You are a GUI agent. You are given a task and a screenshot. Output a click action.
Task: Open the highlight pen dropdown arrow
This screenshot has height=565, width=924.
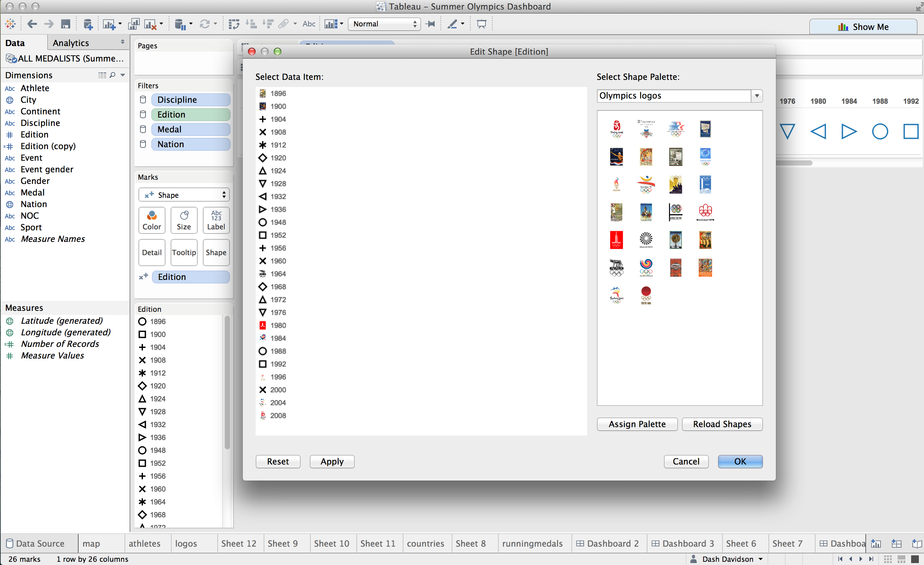pyautogui.click(x=462, y=24)
